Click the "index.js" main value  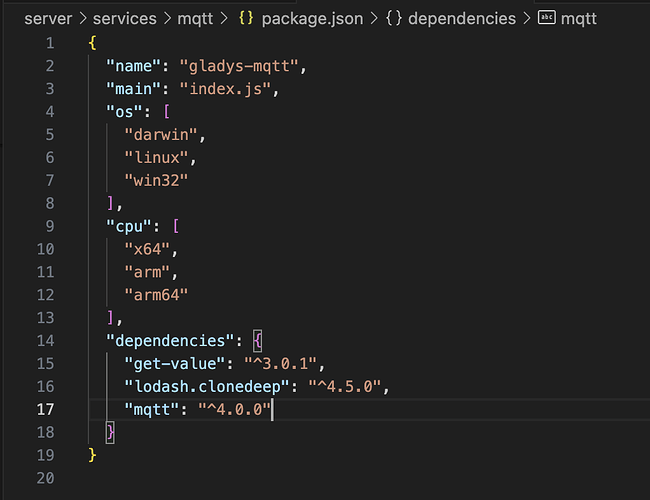(225, 91)
